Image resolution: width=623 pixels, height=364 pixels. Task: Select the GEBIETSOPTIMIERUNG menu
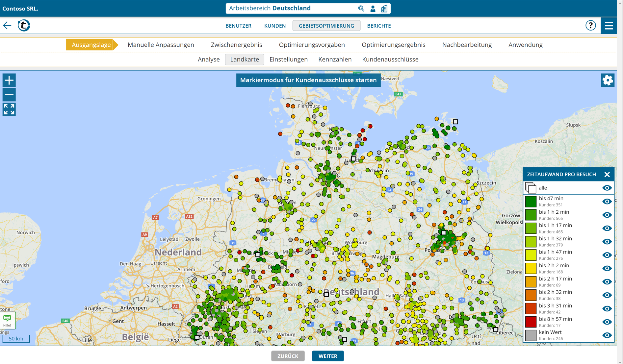click(x=326, y=26)
